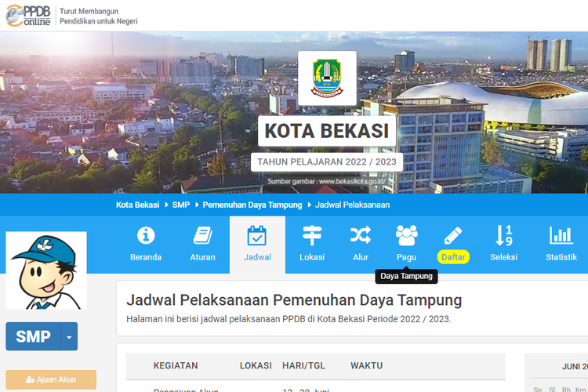588x392 pixels.
Task: Open the Beranda info icon
Action: pos(146,235)
